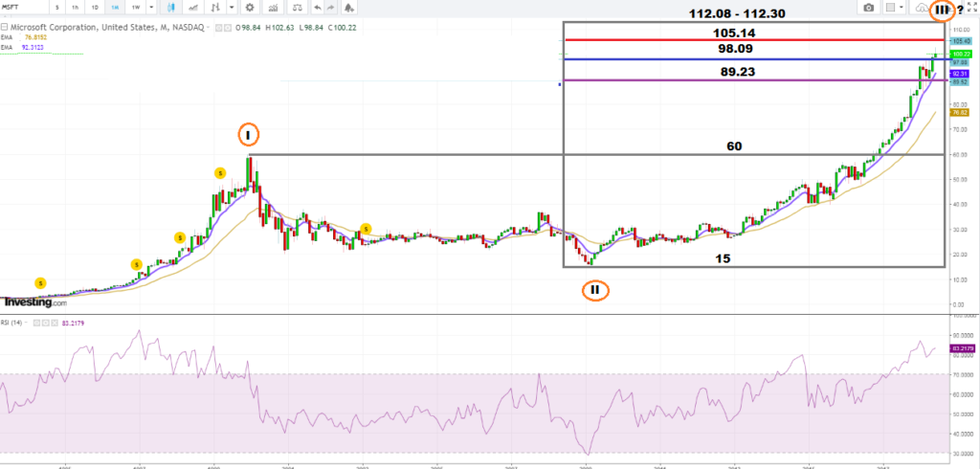Redo the last chart action

(332, 8)
